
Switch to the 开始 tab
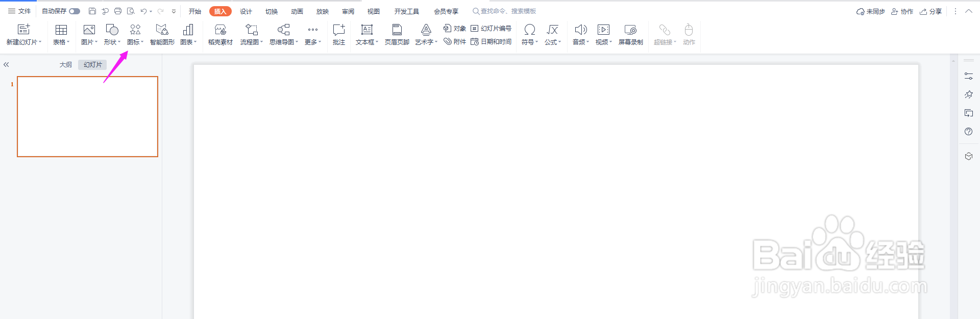tap(195, 11)
